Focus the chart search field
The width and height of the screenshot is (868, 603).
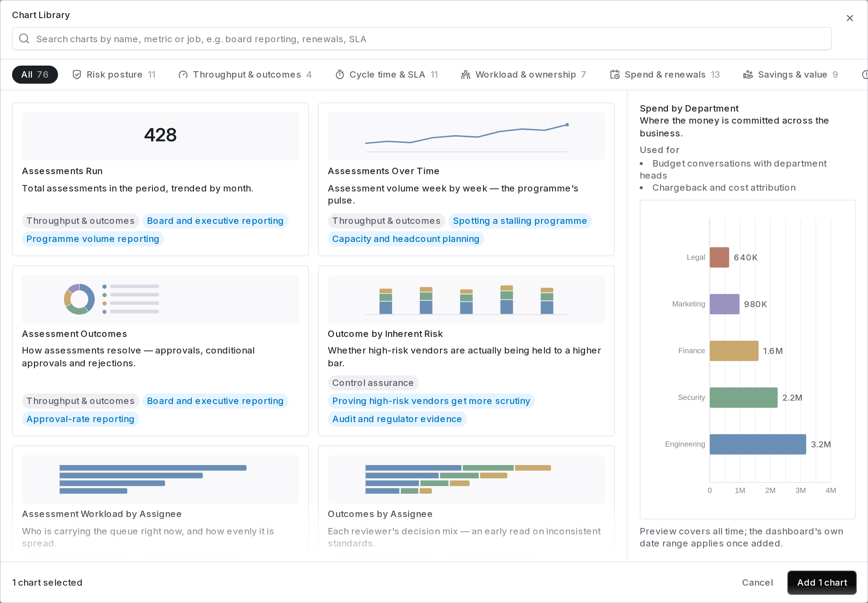pyautogui.click(x=422, y=38)
